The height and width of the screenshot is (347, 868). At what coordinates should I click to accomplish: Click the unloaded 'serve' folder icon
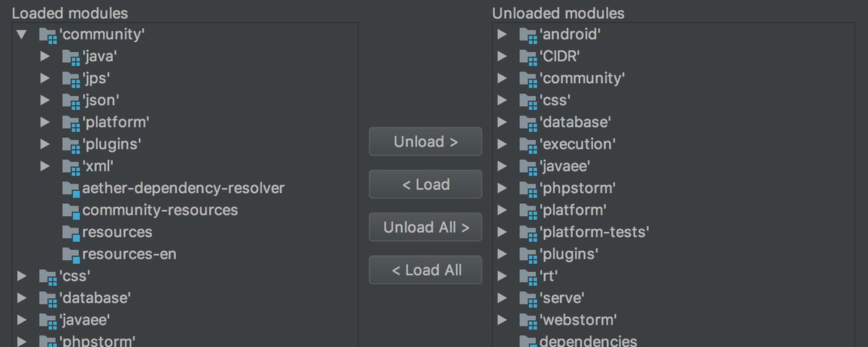point(528,298)
